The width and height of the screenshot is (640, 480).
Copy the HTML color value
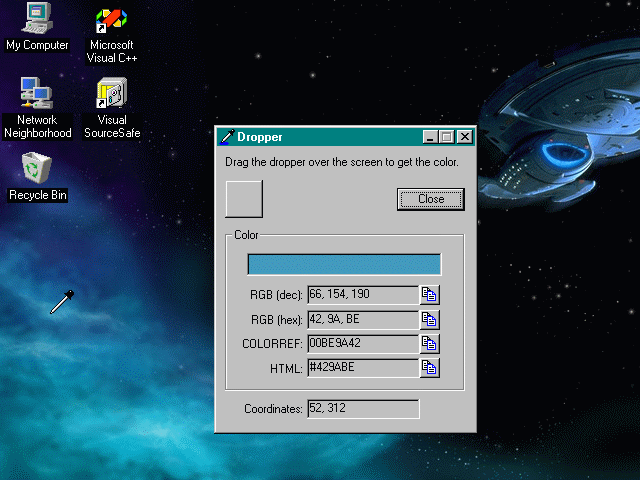[429, 368]
